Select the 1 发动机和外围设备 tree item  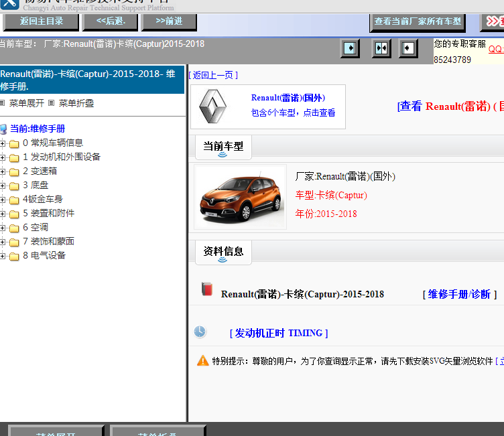(62, 157)
